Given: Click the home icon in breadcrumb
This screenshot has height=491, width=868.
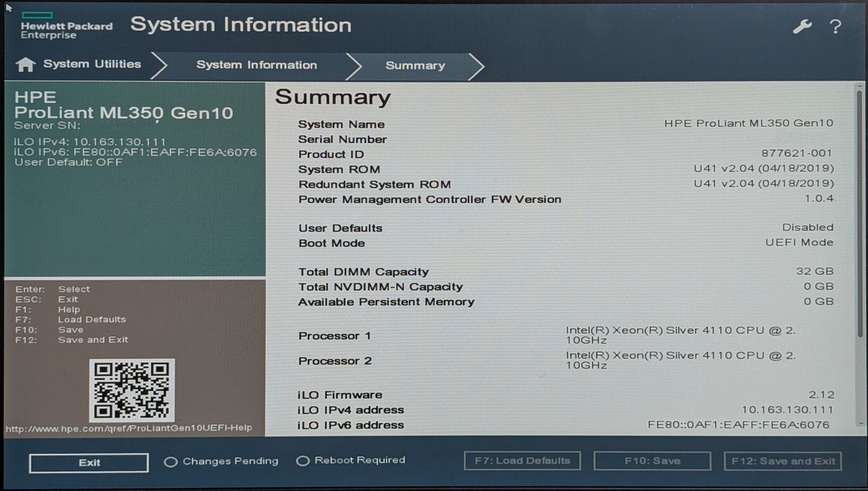Looking at the screenshot, I should (x=25, y=65).
